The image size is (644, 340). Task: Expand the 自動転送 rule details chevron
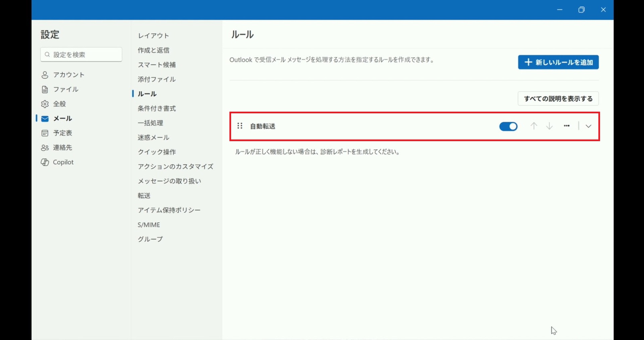pyautogui.click(x=588, y=126)
